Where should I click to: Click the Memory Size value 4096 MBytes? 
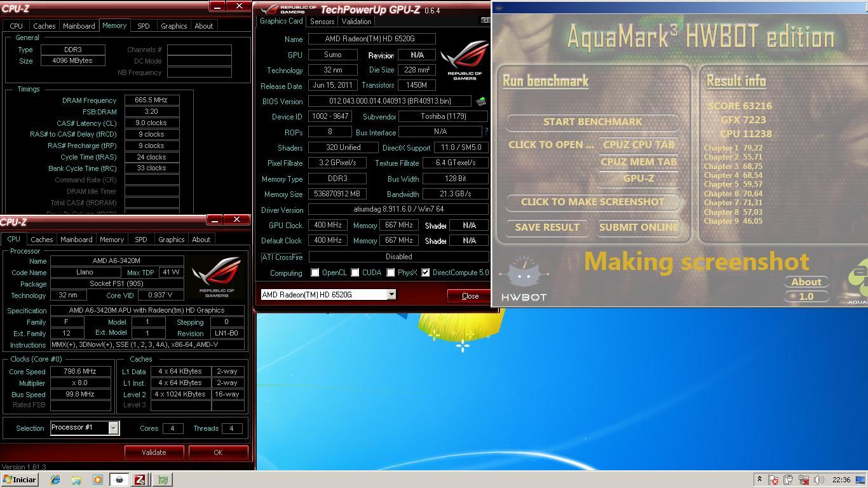pos(73,60)
